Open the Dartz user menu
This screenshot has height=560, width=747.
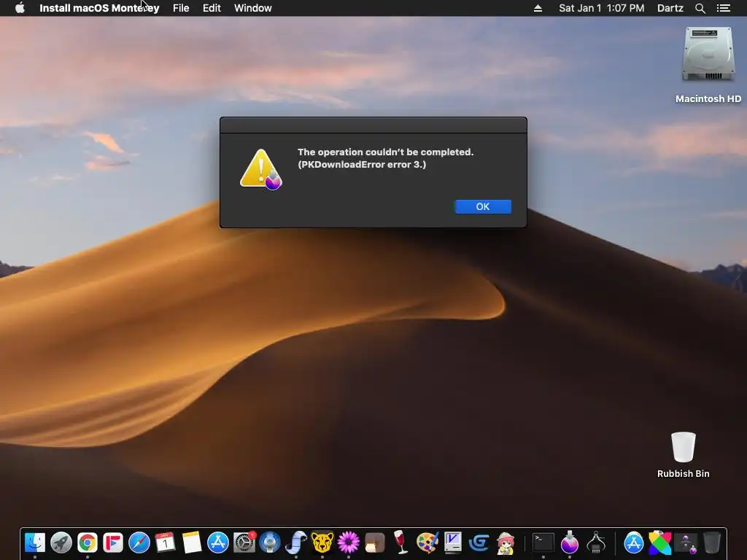670,8
